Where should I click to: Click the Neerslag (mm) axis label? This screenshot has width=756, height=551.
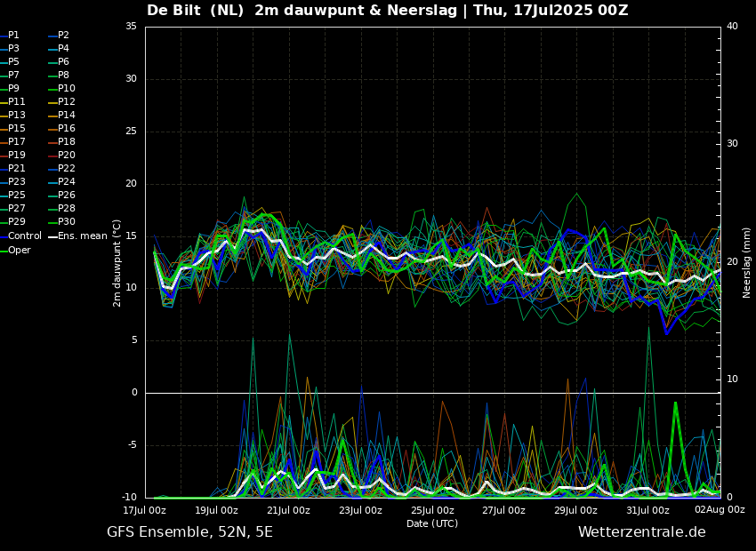747,263
